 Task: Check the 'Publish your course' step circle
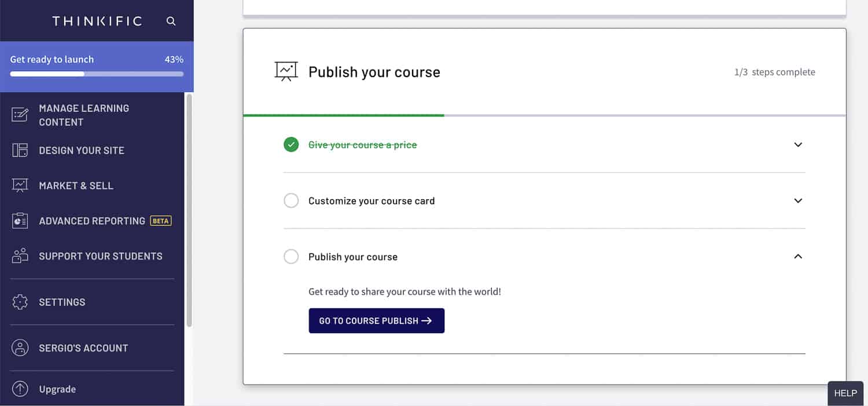point(291,257)
